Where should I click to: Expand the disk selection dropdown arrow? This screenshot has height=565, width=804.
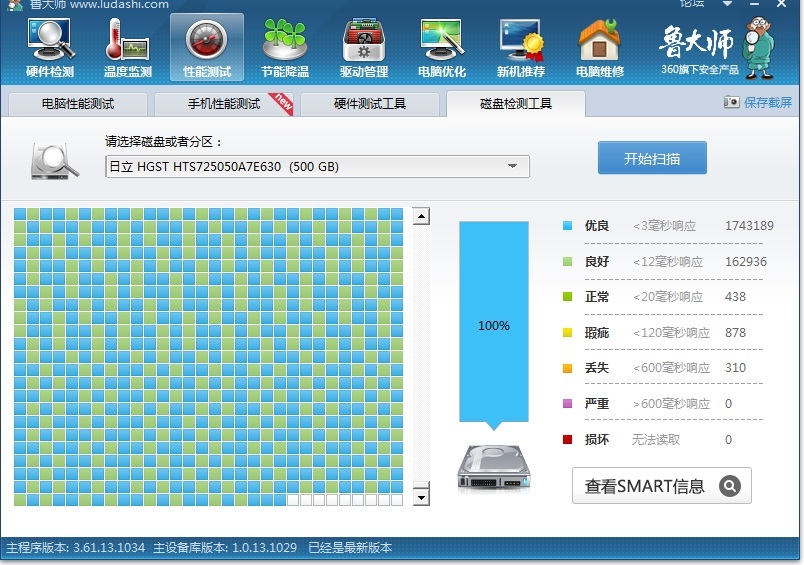tap(512, 166)
